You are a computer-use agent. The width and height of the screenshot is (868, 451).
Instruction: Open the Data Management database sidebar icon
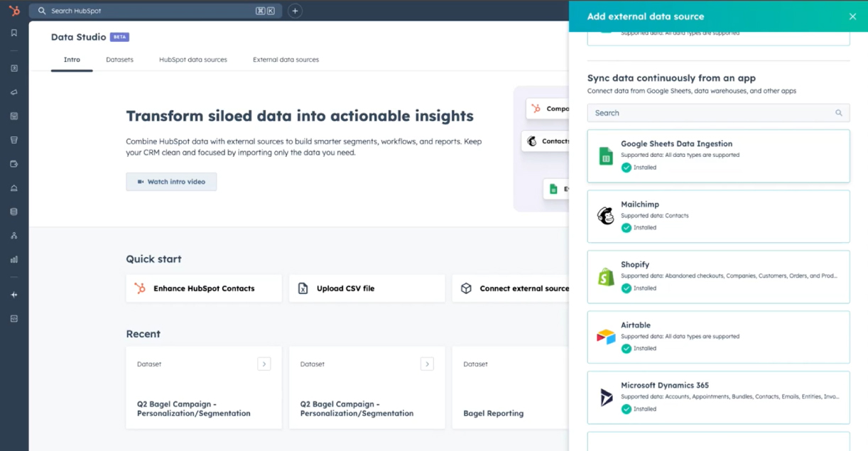pos(14,212)
